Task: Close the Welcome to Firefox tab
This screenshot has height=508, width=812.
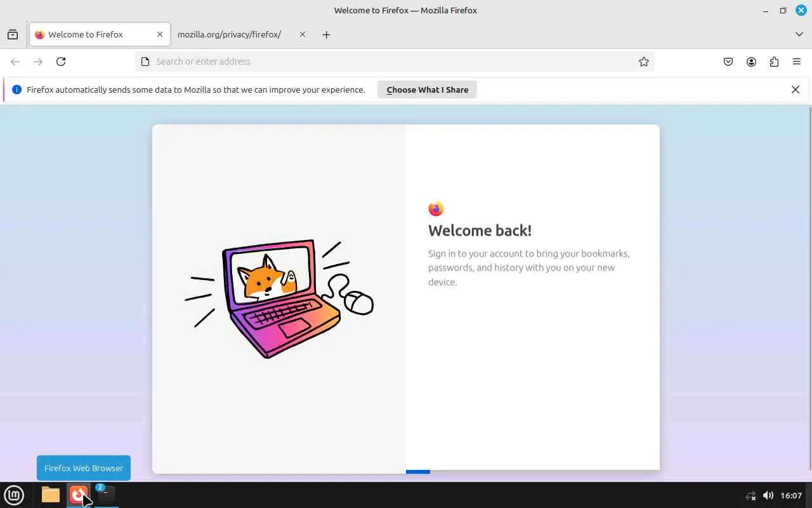Action: [x=160, y=34]
